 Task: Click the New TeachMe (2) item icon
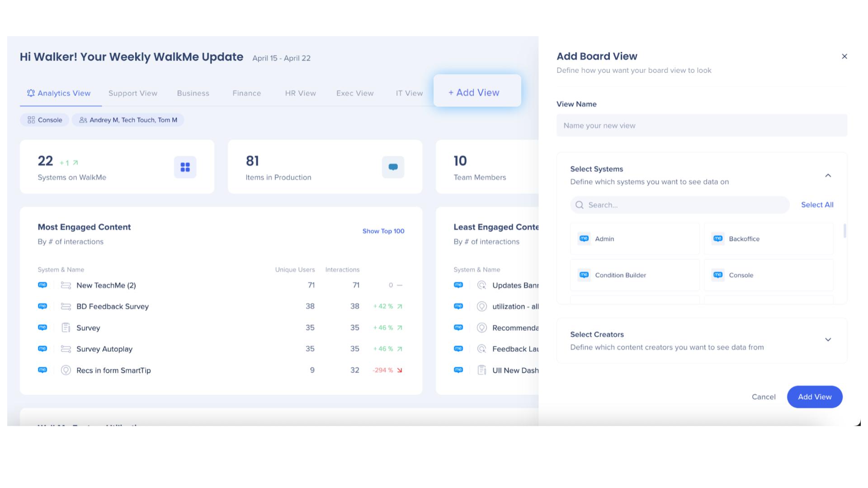point(66,285)
